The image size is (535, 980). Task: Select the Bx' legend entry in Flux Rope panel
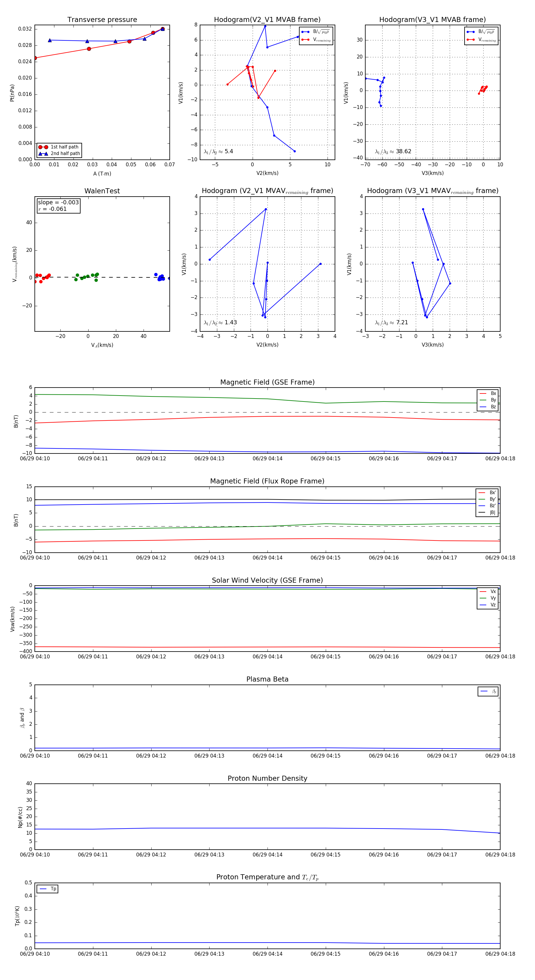(x=487, y=492)
